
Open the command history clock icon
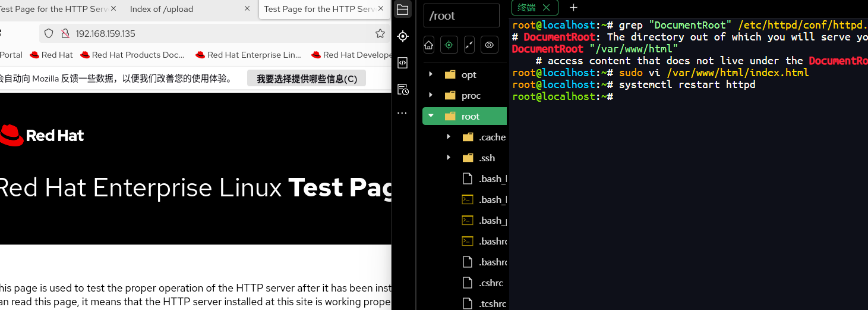[403, 89]
